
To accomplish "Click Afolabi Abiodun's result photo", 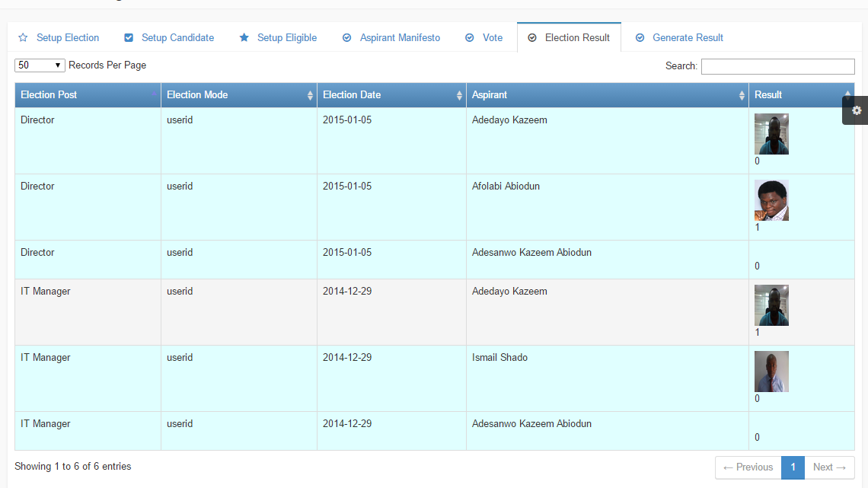I will pyautogui.click(x=771, y=200).
